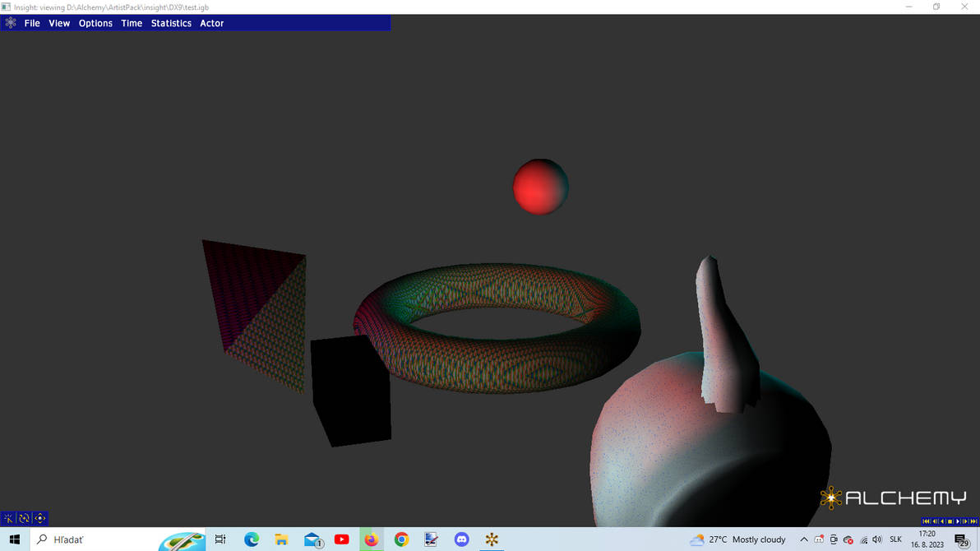Open YouTube from the taskbar
This screenshot has height=551, width=980.
341,539
